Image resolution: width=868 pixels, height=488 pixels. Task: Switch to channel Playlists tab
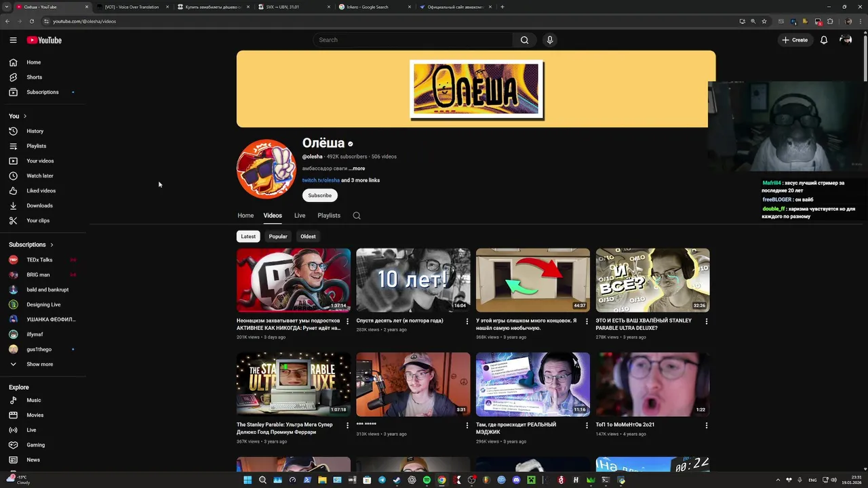pyautogui.click(x=329, y=216)
